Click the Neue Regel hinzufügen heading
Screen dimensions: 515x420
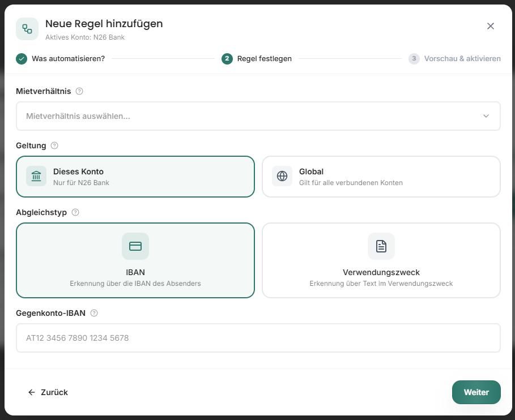pos(104,24)
